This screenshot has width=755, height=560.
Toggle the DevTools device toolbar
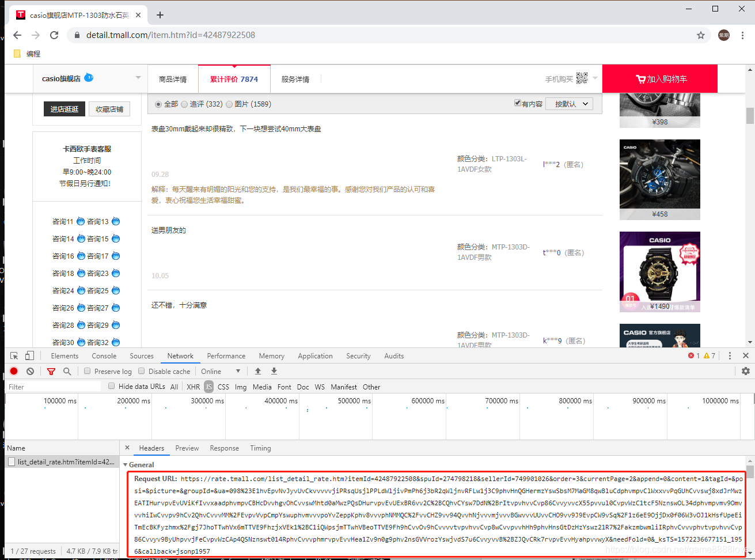pyautogui.click(x=29, y=356)
